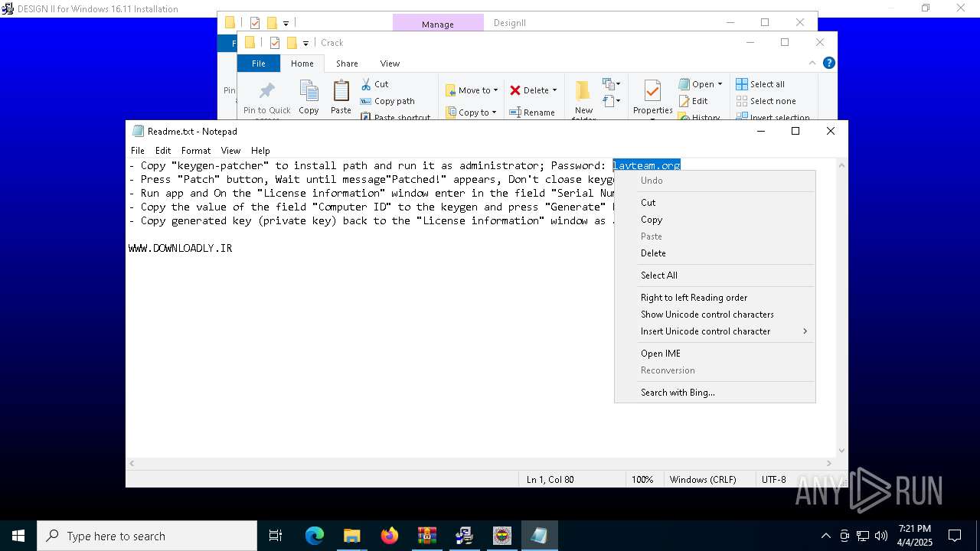The image size is (980, 551).
Task: Switch to Share tab in Crack window
Action: click(347, 64)
